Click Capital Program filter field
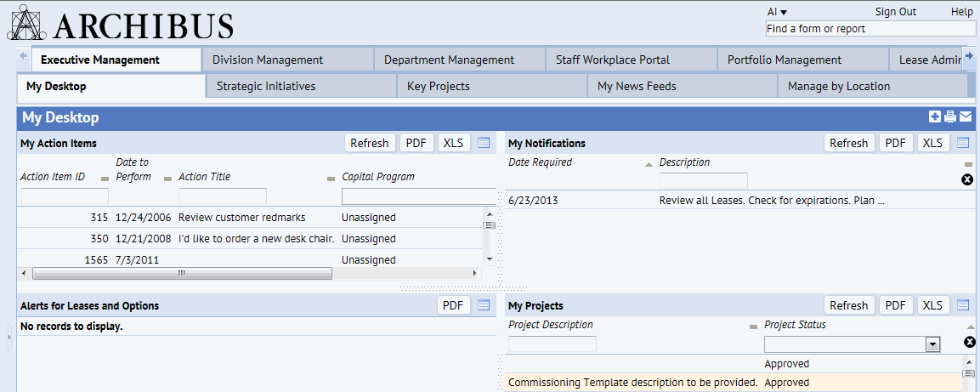The height and width of the screenshot is (392, 980). point(419,196)
